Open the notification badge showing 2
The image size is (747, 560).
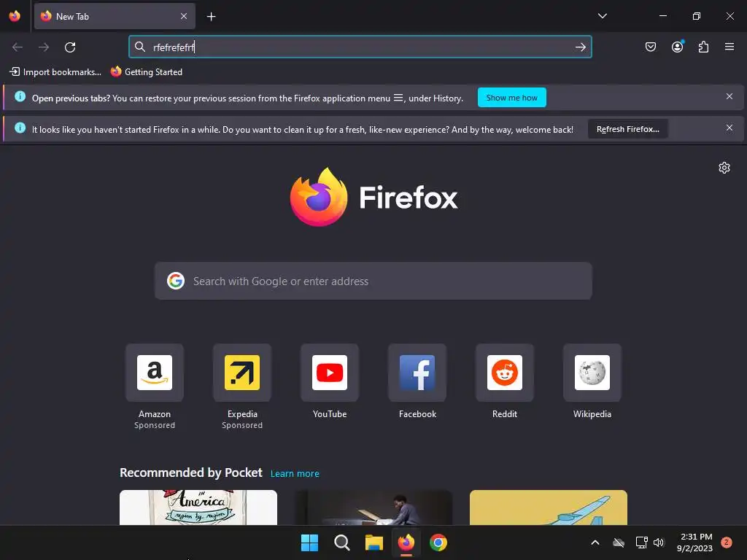click(x=726, y=542)
